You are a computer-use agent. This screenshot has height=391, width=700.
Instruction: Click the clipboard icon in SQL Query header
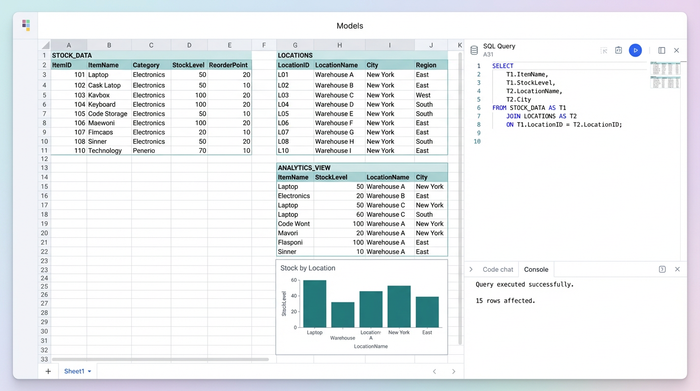(x=618, y=50)
